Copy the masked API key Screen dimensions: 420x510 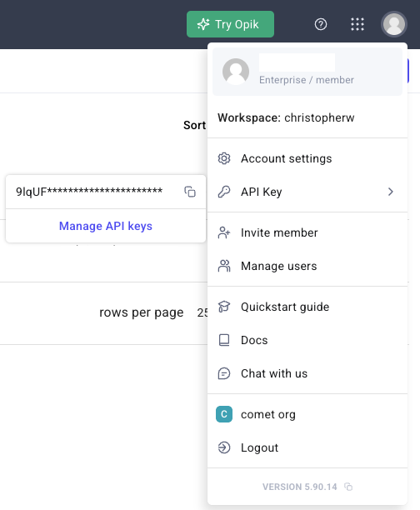pos(190,192)
